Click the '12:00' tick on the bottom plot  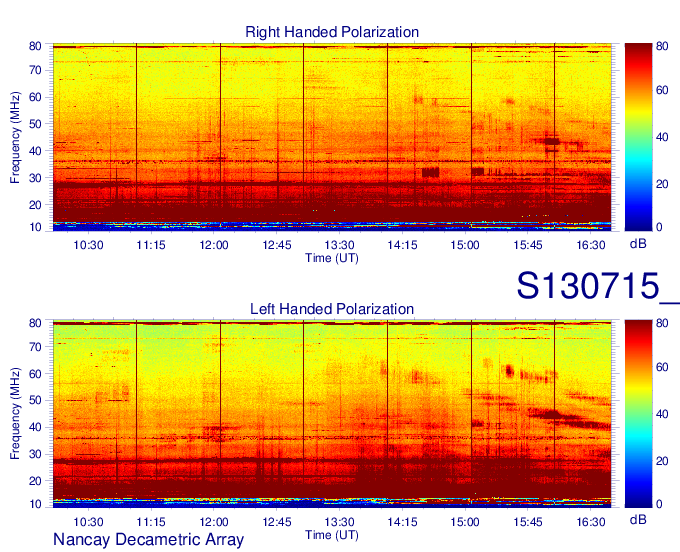click(x=214, y=522)
